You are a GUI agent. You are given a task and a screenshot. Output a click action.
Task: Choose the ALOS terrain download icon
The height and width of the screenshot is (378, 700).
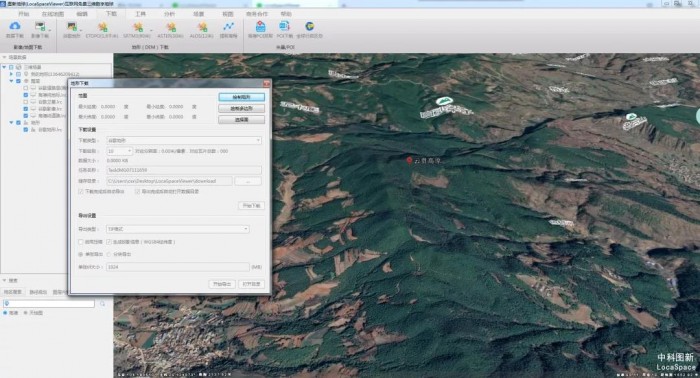point(202,27)
